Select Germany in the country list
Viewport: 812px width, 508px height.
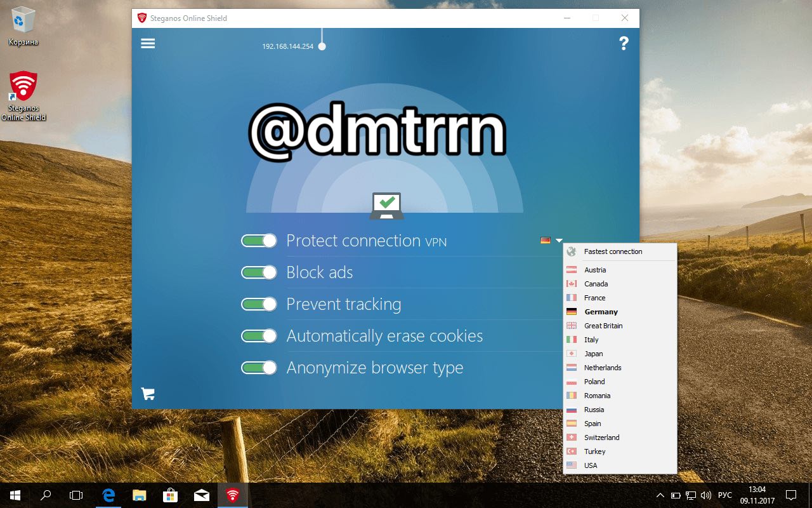coord(620,312)
